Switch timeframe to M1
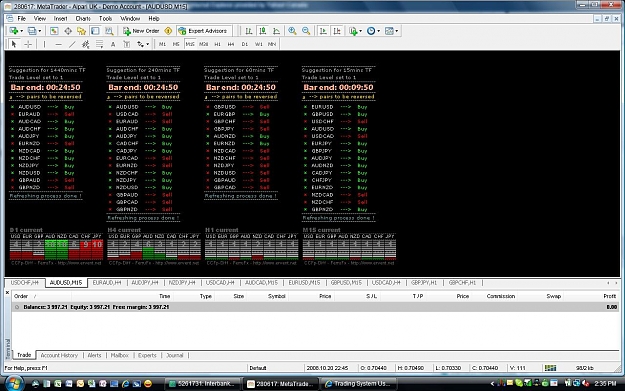Image resolution: width=625 pixels, height=391 pixels. tap(162, 44)
